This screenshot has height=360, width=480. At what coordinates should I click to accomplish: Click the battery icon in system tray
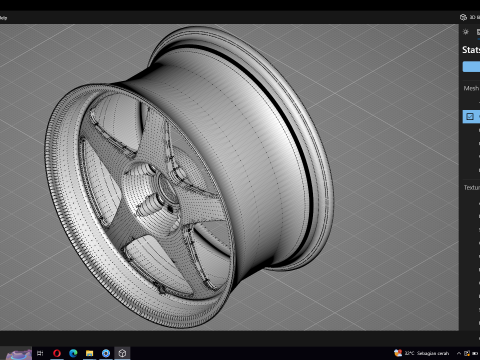coord(475,353)
